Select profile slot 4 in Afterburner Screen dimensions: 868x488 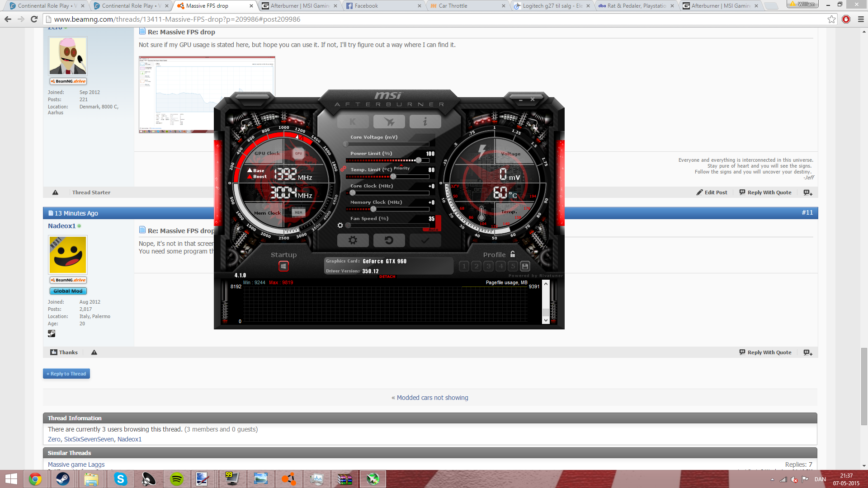[x=500, y=266]
